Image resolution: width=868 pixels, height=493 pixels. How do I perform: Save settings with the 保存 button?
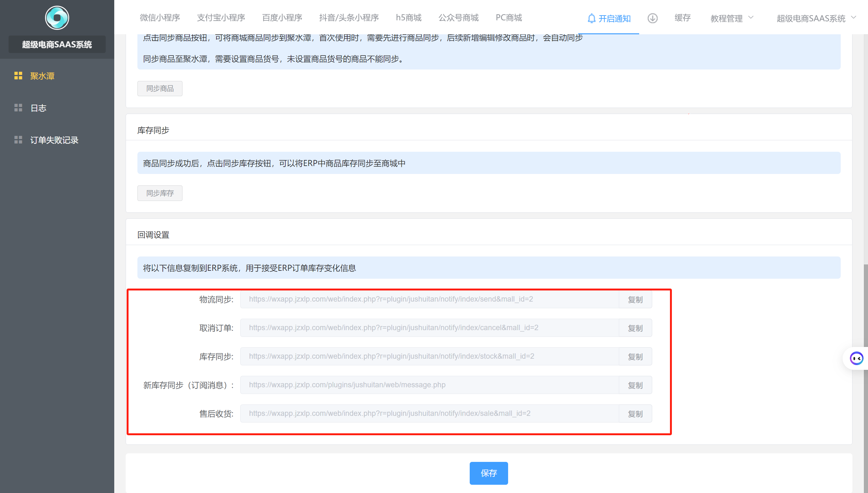click(x=488, y=473)
